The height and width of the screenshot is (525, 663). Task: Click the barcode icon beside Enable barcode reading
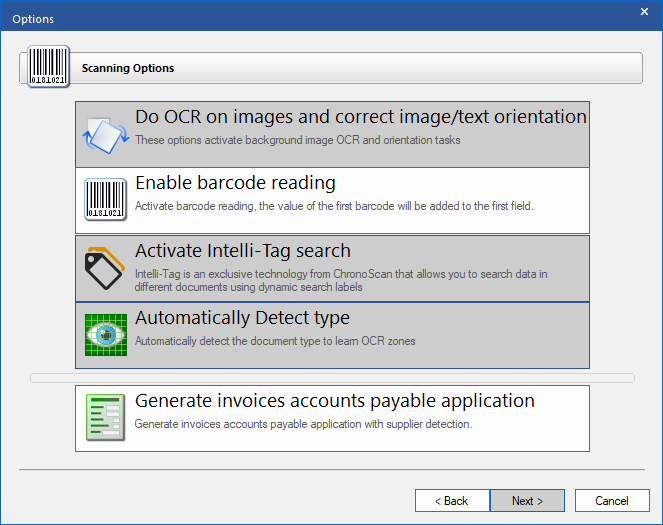pyautogui.click(x=106, y=200)
